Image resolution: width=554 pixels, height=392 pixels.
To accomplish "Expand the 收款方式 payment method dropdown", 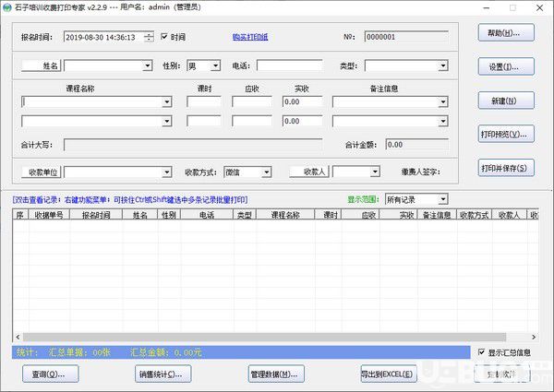I will [x=267, y=172].
